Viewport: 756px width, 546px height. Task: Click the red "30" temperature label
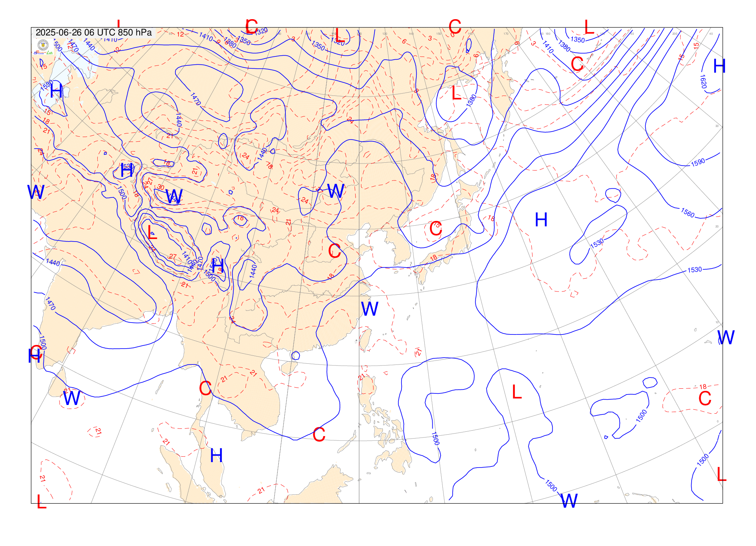click(x=161, y=187)
